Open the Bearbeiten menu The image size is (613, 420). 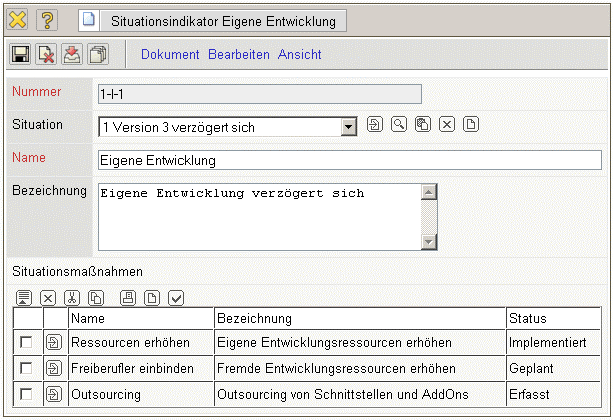(x=239, y=54)
